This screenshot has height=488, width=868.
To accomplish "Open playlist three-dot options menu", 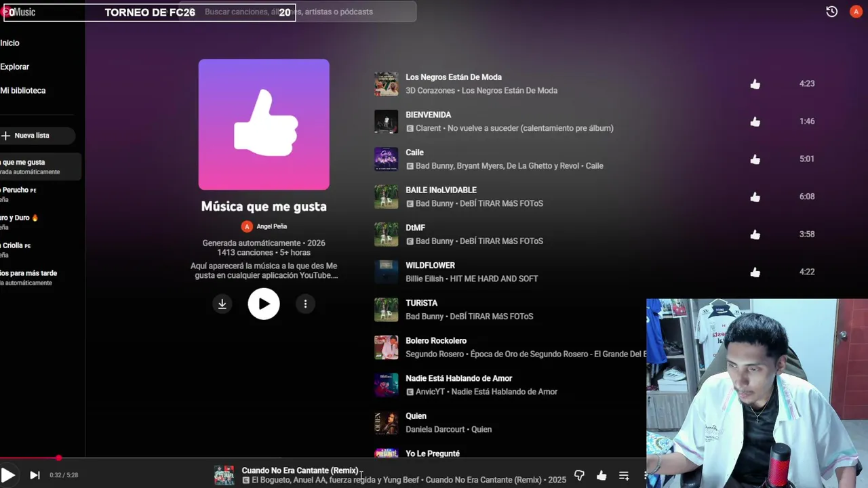I will [x=305, y=304].
